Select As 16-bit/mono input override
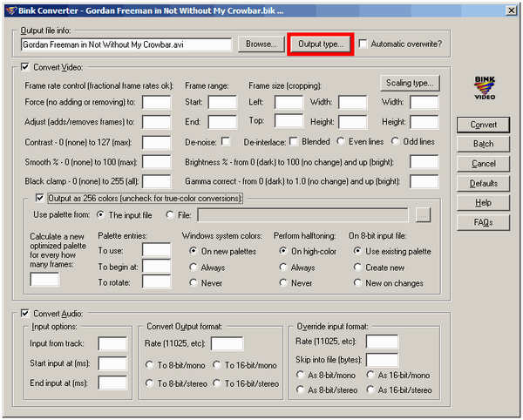This screenshot has height=420, width=523. click(x=370, y=375)
